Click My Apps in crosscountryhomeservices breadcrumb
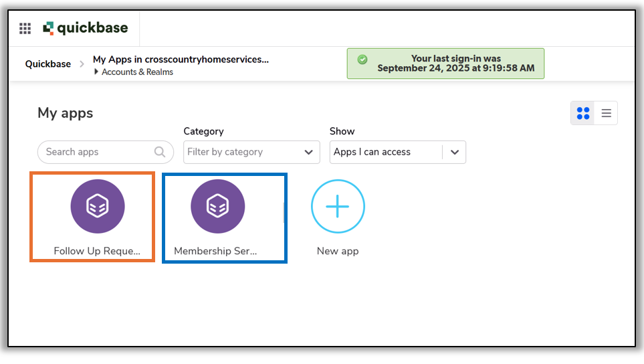The width and height of the screenshot is (644, 364). 181,59
